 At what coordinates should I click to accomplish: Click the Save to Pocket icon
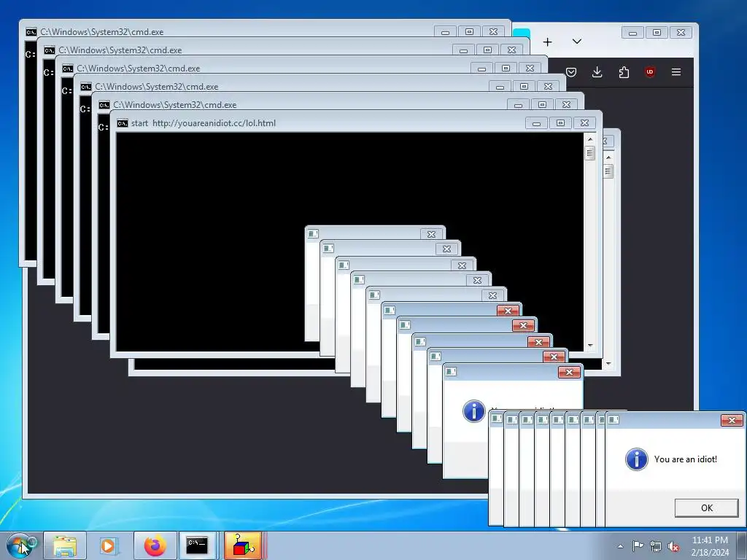[x=571, y=72]
